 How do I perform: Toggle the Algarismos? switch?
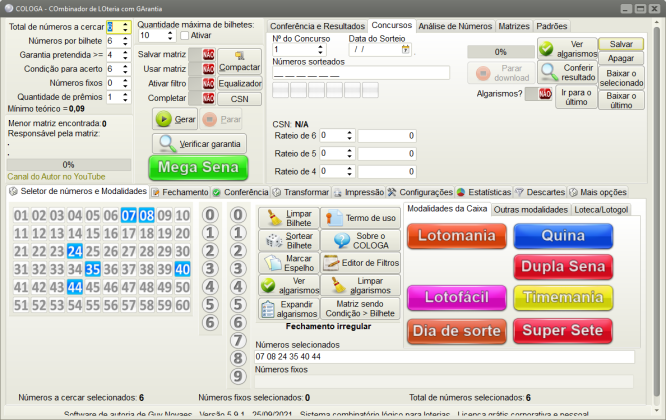click(x=539, y=93)
